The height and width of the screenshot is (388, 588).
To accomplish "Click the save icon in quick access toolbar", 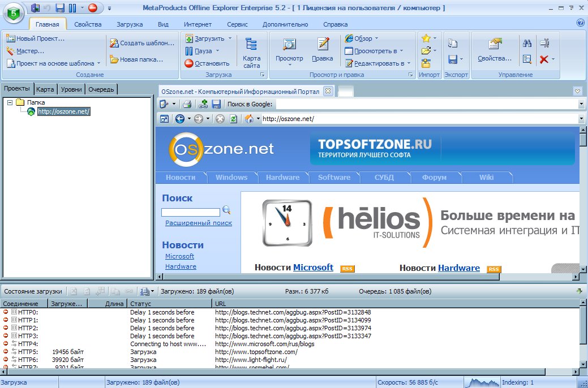I will pos(60,8).
